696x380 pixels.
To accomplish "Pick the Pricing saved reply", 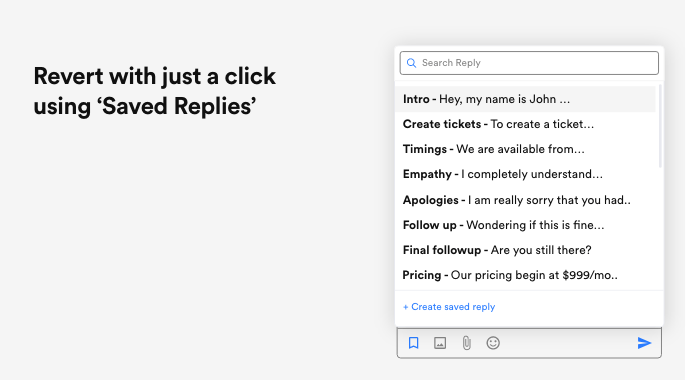I will [x=526, y=275].
